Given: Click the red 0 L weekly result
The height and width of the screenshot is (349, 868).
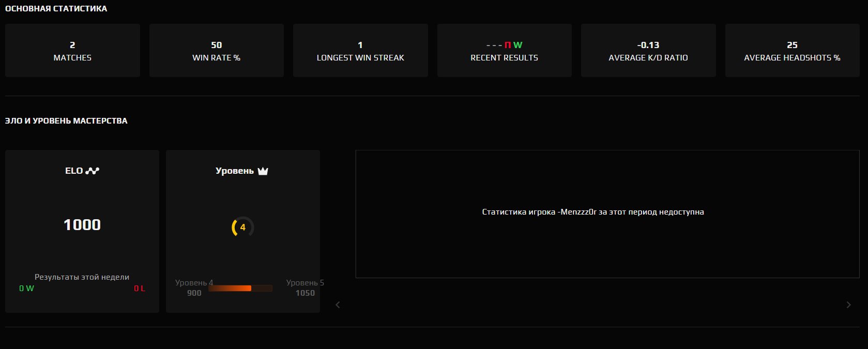Looking at the screenshot, I should (140, 289).
